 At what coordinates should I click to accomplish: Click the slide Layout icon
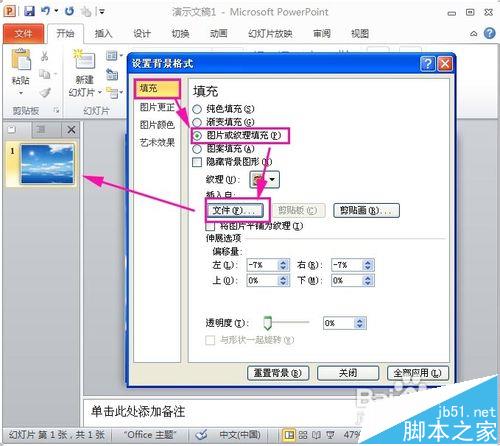click(x=112, y=55)
